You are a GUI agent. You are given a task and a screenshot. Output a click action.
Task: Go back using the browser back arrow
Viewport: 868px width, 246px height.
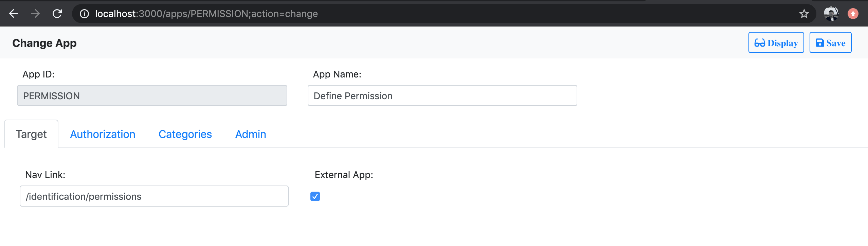pos(14,14)
